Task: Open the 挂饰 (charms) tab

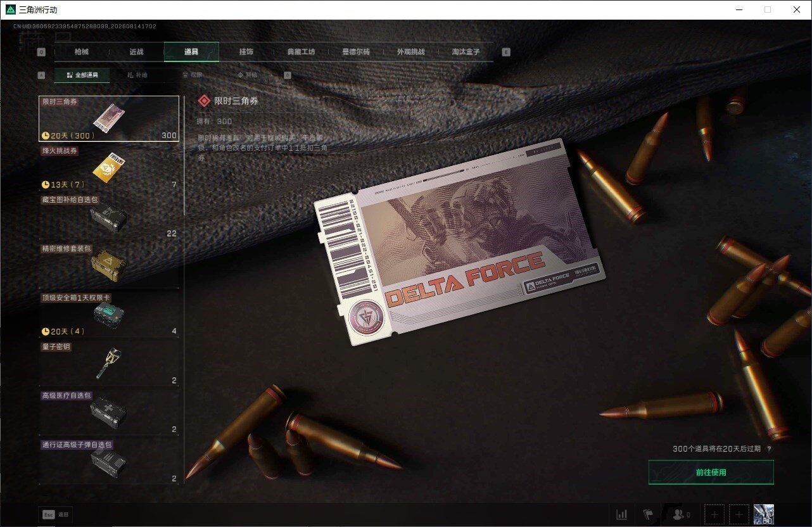Action: click(246, 52)
